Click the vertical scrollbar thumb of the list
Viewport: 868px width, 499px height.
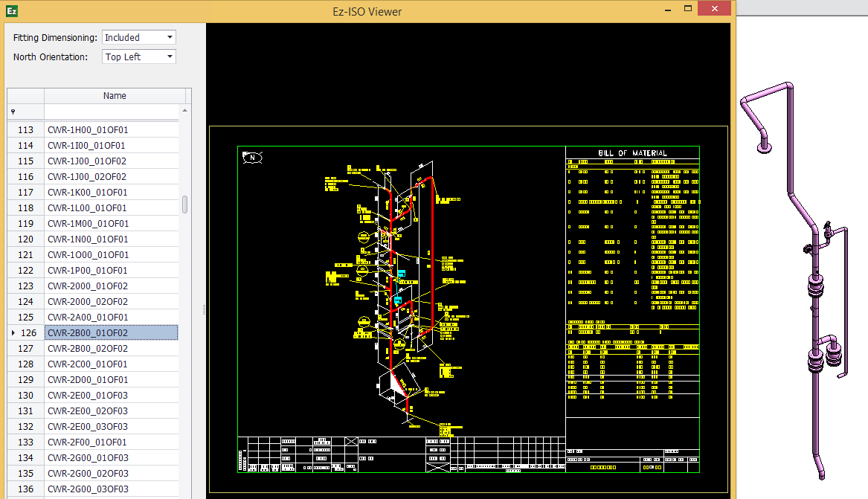(x=185, y=204)
